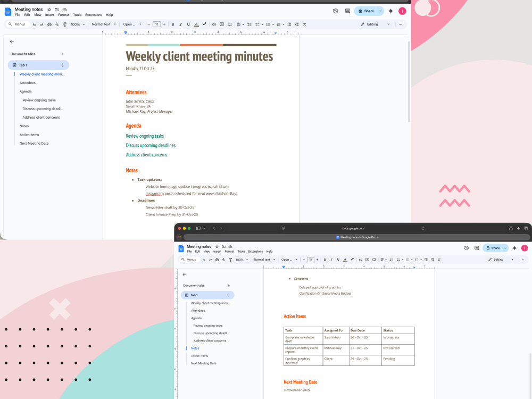This screenshot has width=532, height=399.
Task: Select Tab 1 in lower window sidebar
Action: point(207,295)
